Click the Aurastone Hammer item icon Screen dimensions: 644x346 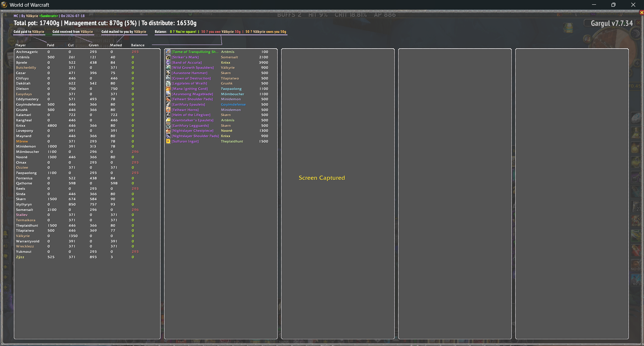pos(168,73)
